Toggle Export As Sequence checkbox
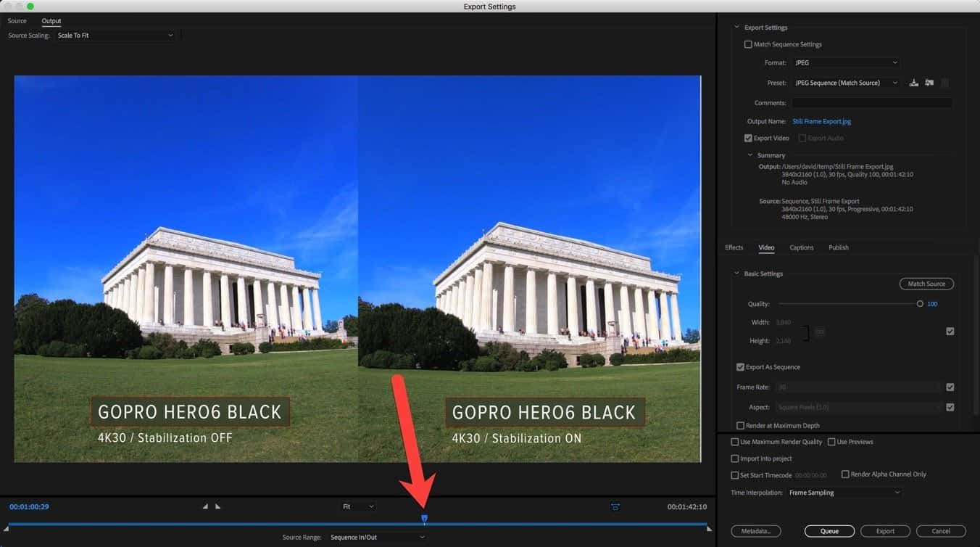Screen dimensions: 980x547 point(740,367)
